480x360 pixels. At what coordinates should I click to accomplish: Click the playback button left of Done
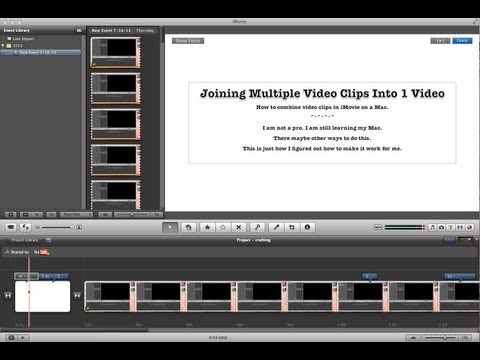[x=440, y=41]
